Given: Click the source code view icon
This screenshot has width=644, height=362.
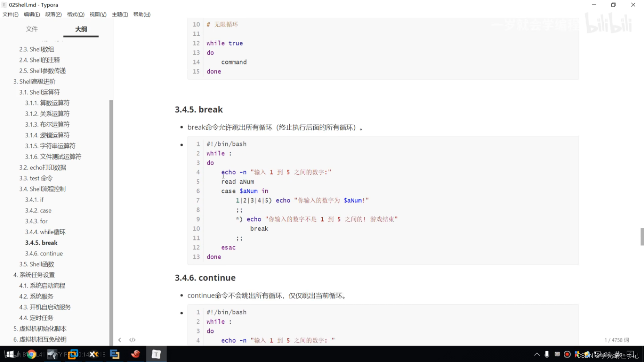Looking at the screenshot, I should pyautogui.click(x=132, y=339).
